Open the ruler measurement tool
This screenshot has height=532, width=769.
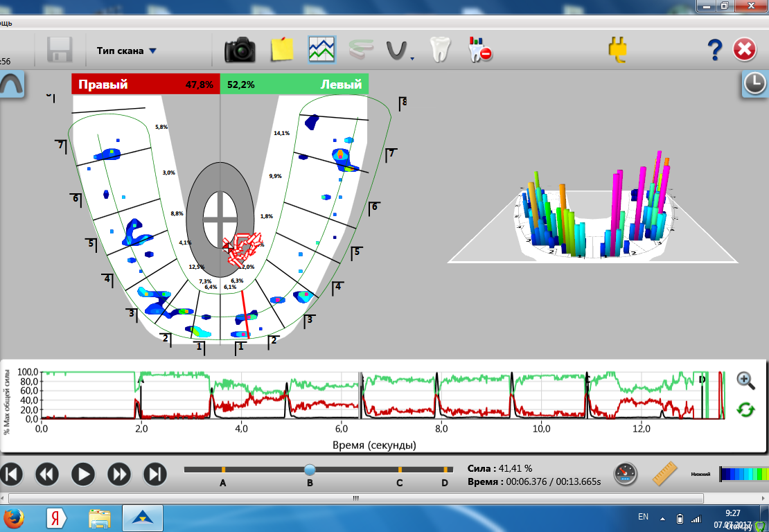coord(665,475)
